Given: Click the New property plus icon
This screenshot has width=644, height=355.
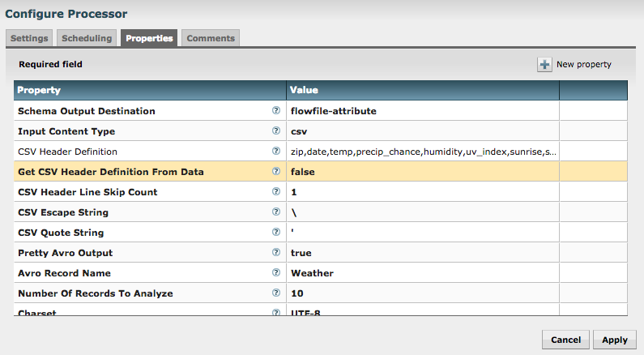Looking at the screenshot, I should (x=544, y=64).
